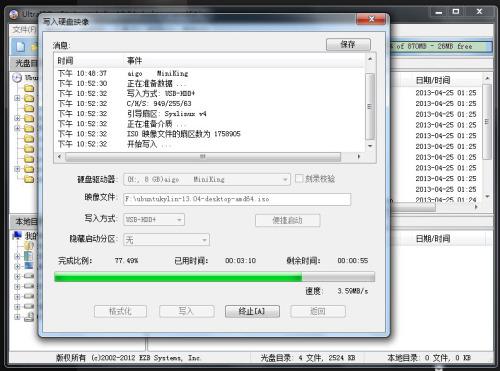Close the UltraISO main window
This screenshot has height=371, width=500.
tap(479, 12)
